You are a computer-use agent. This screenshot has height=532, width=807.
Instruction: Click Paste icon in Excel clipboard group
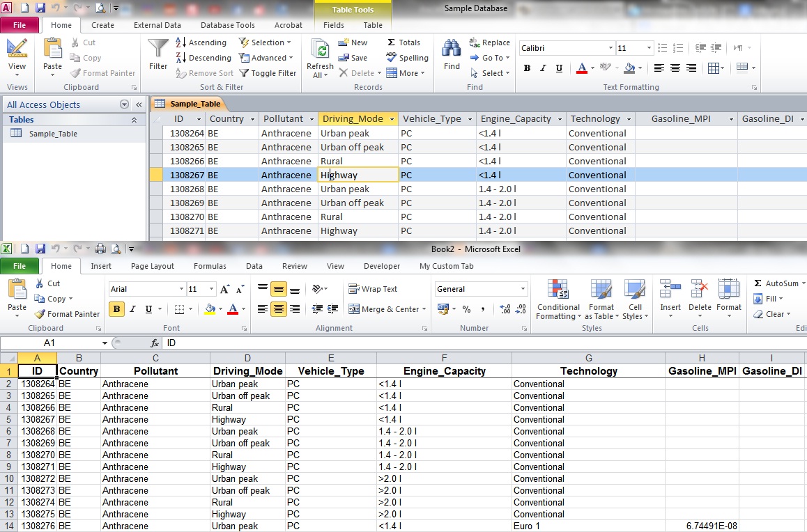coord(17,290)
